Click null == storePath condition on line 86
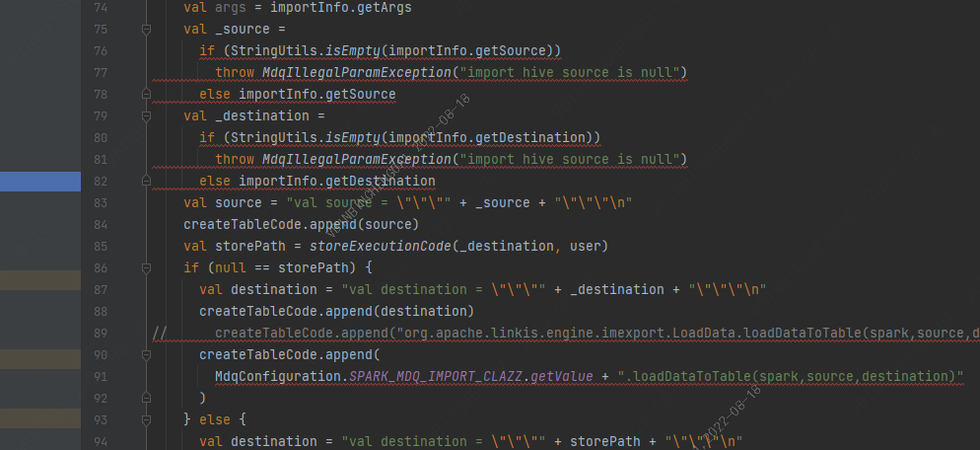The width and height of the screenshot is (980, 450). click(x=286, y=267)
